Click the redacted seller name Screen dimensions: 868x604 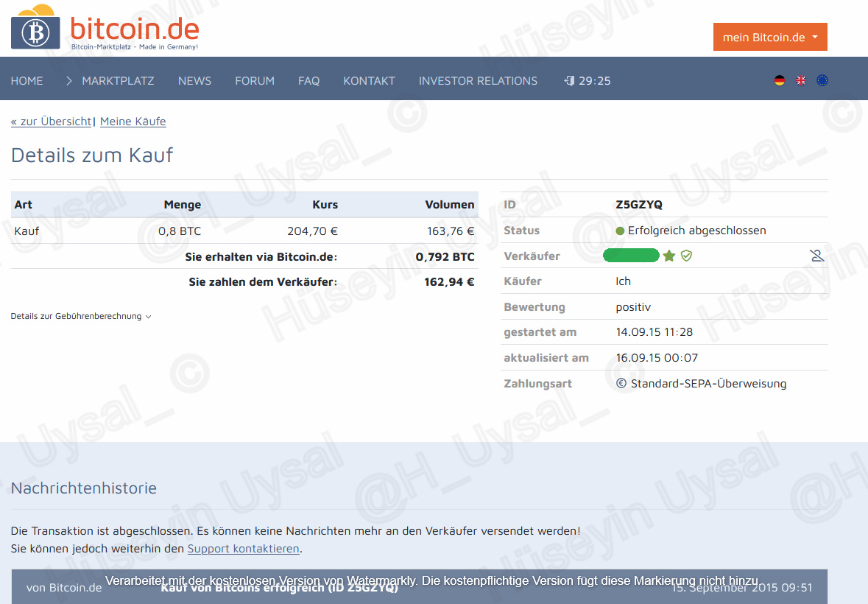tap(631, 256)
